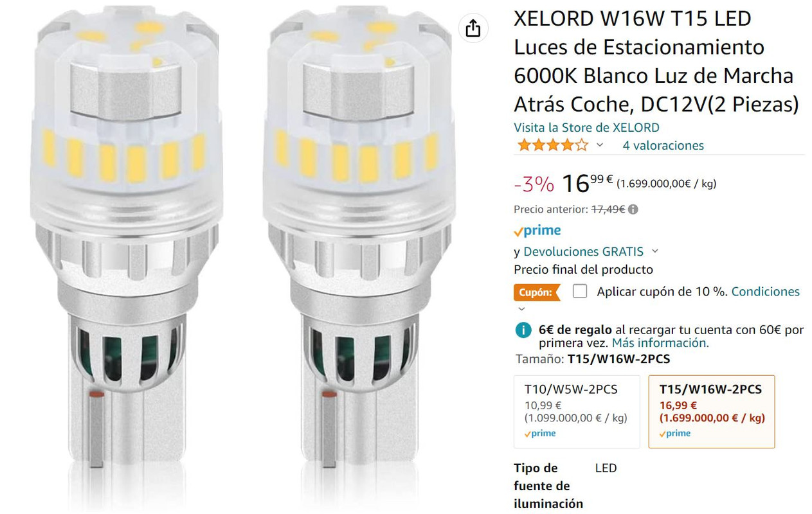Click the Devoluciones GRATIS link
Screen dimensions: 812x514
pos(583,251)
